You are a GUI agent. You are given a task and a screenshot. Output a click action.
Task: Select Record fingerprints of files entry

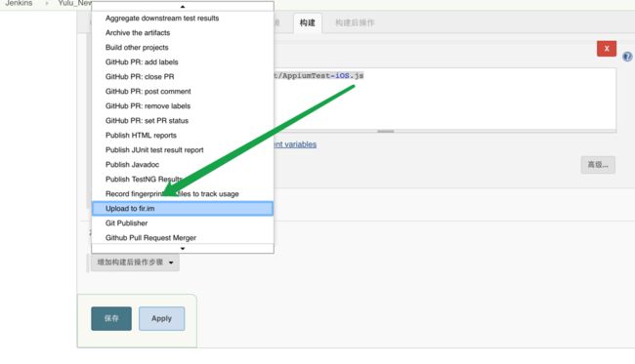[x=183, y=194]
